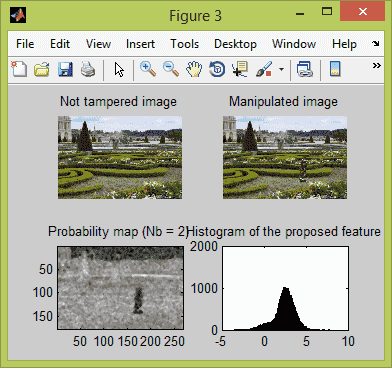Click the New Figure icon
Image resolution: width=392 pixels, height=368 pixels.
point(19,69)
